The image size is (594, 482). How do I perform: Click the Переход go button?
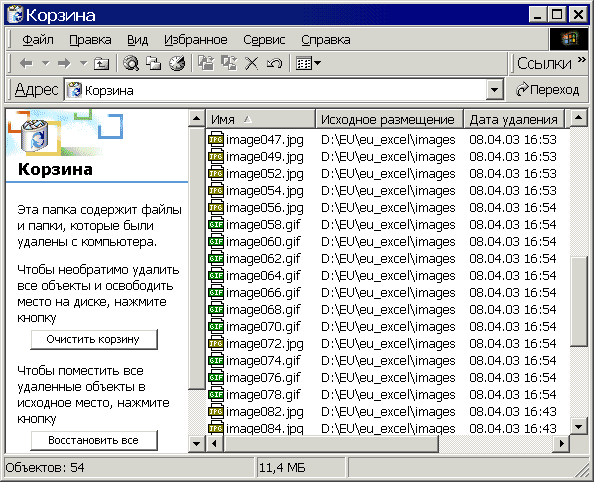pos(547,90)
